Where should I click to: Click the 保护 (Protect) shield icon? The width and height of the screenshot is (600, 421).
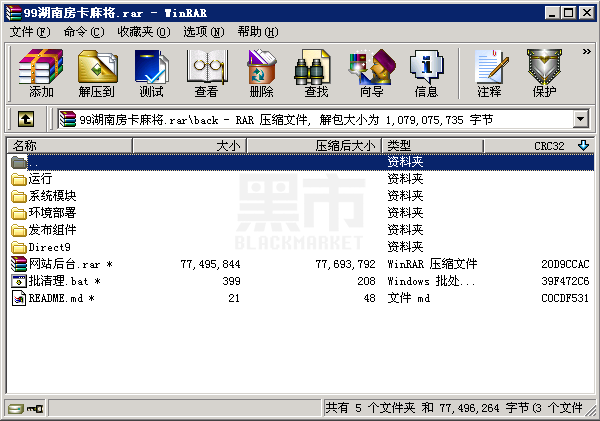(x=544, y=72)
